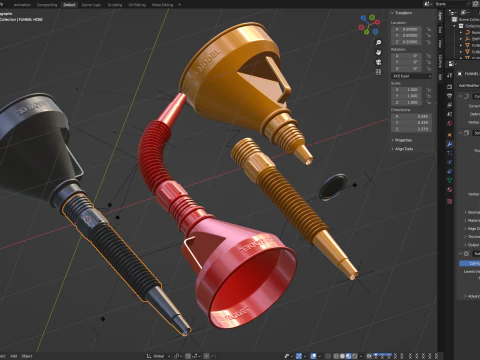Expand the Normals subpanel of Solidify

point(472,212)
